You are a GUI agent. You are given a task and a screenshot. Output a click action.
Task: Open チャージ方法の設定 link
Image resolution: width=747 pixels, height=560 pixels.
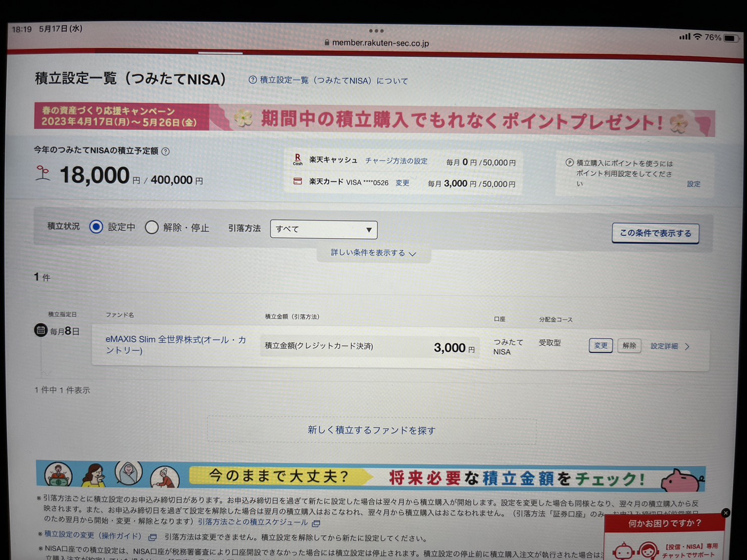coord(396,161)
